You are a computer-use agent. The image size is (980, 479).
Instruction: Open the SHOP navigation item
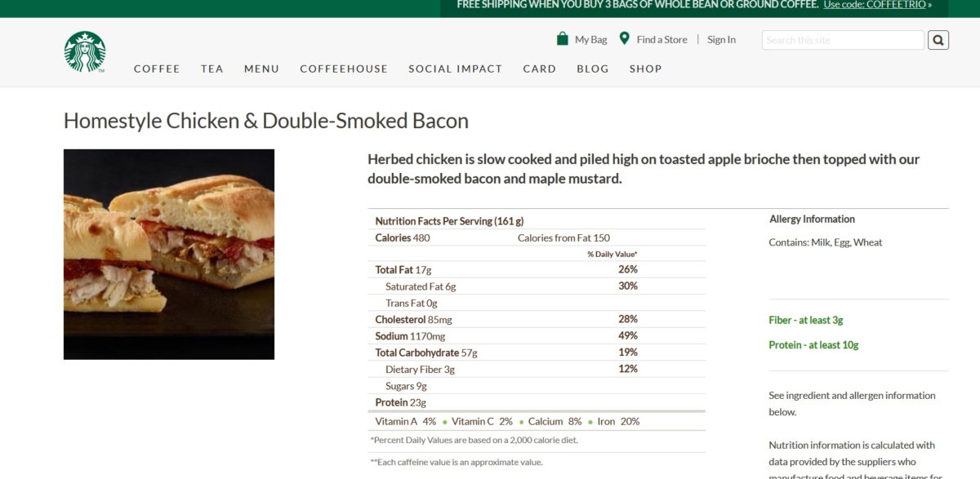tap(645, 69)
